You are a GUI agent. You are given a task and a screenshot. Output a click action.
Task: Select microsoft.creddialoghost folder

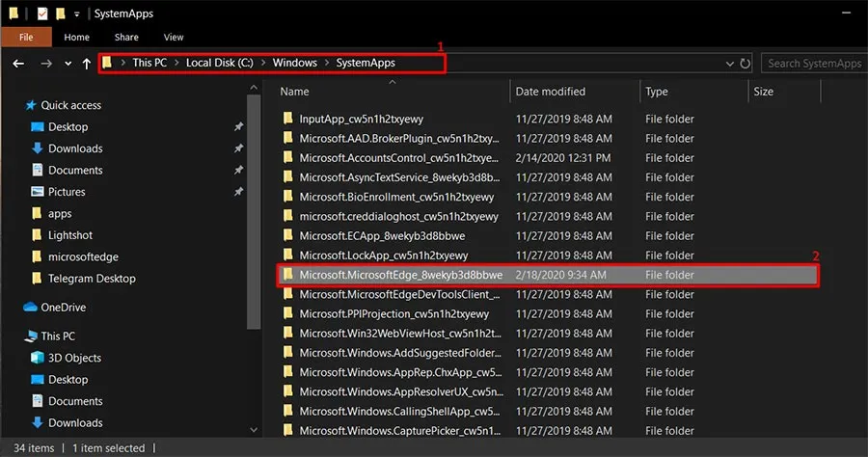(398, 216)
